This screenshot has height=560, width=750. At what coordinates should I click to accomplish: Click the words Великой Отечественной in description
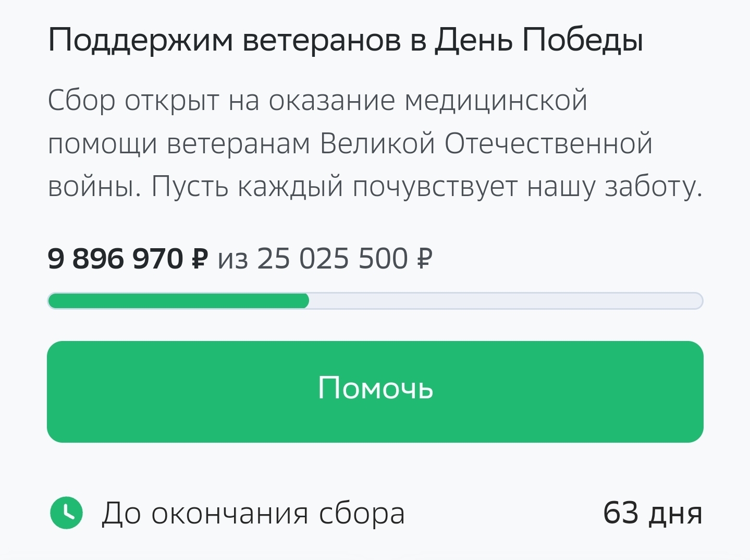[486, 143]
